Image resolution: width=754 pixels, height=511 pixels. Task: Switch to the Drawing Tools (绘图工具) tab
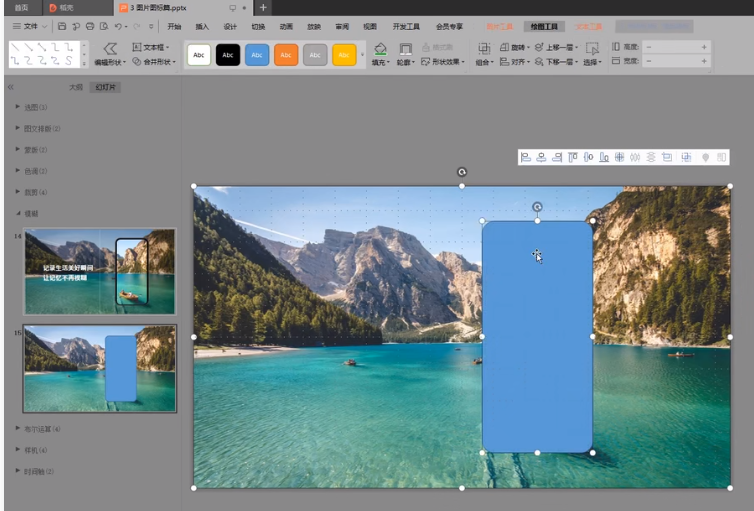pyautogui.click(x=544, y=26)
